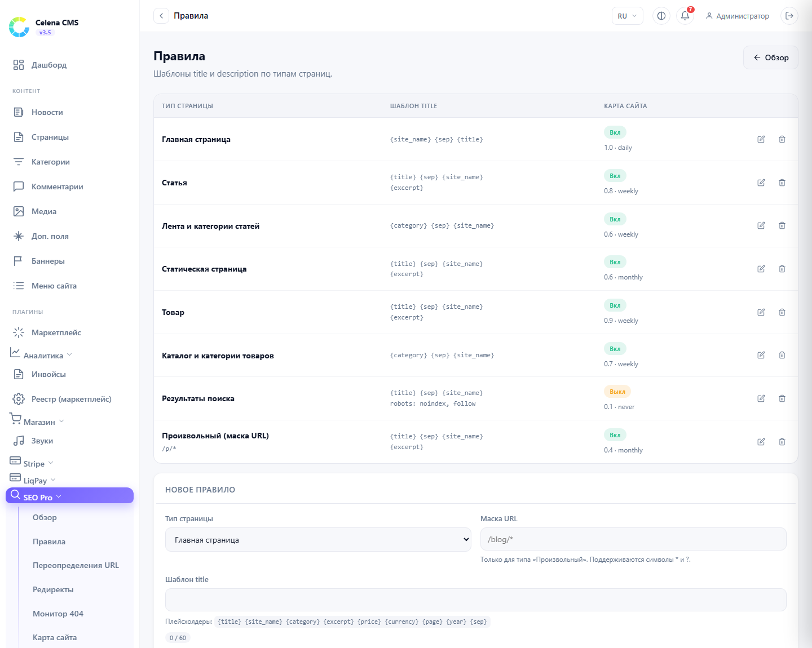Open Доп. поля section
This screenshot has width=812, height=648.
[70, 236]
